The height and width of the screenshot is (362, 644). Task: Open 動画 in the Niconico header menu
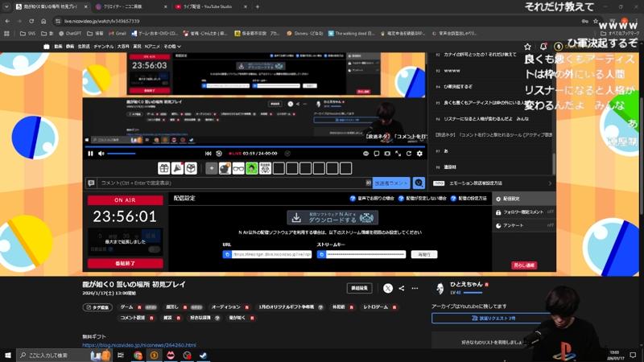coord(58,47)
